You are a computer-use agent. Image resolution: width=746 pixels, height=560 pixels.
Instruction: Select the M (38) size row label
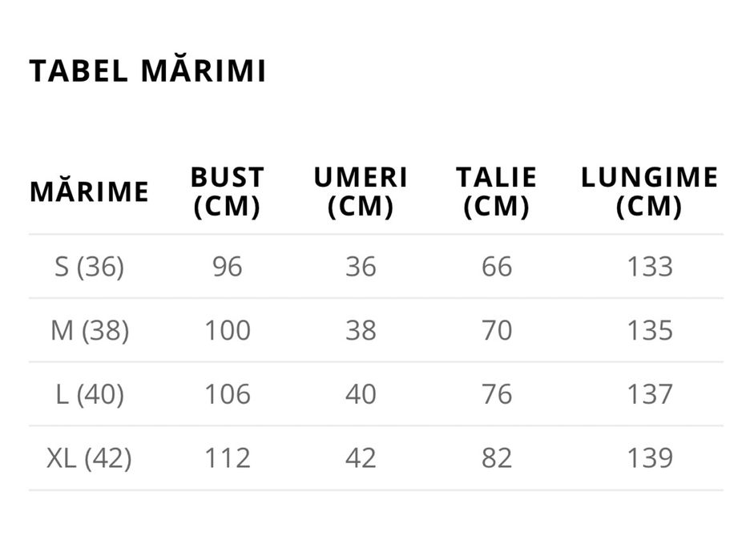point(90,330)
